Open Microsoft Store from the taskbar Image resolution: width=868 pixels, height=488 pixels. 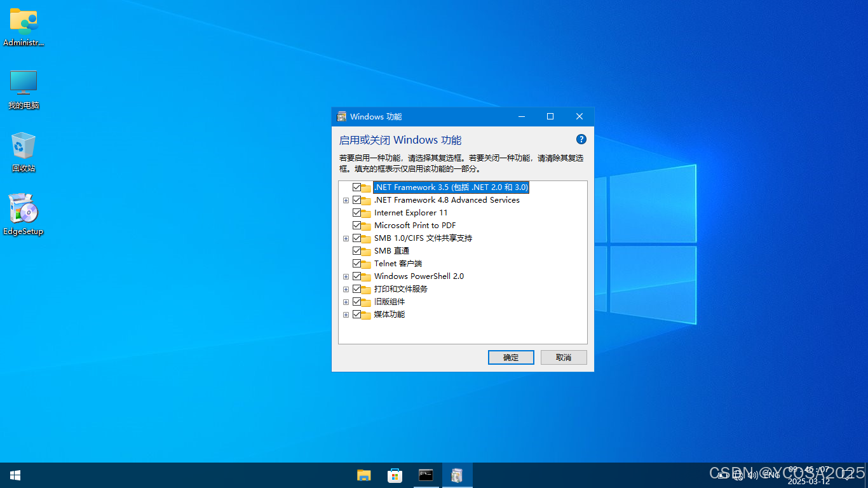[395, 475]
